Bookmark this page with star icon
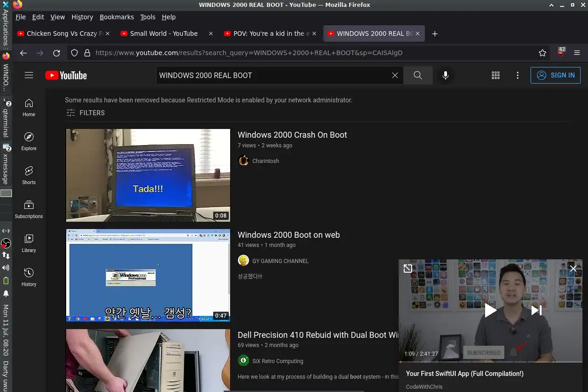The width and height of the screenshot is (588, 392). coord(543,53)
